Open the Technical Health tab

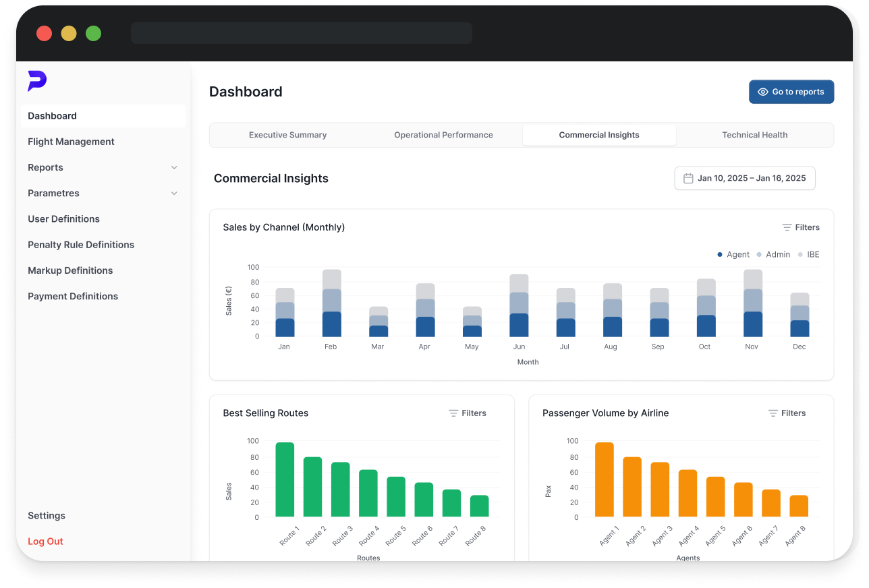pyautogui.click(x=754, y=135)
